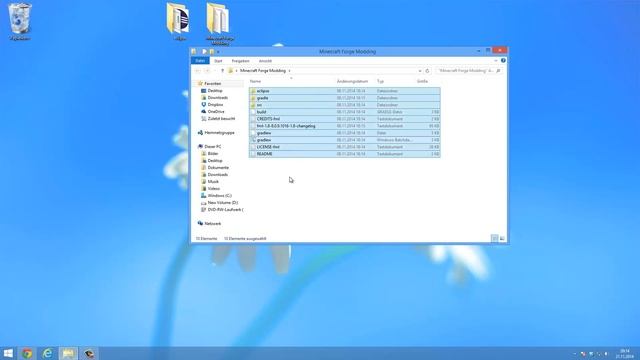Select the eclipse folder icon on the desktop

pyautogui.click(x=178, y=21)
